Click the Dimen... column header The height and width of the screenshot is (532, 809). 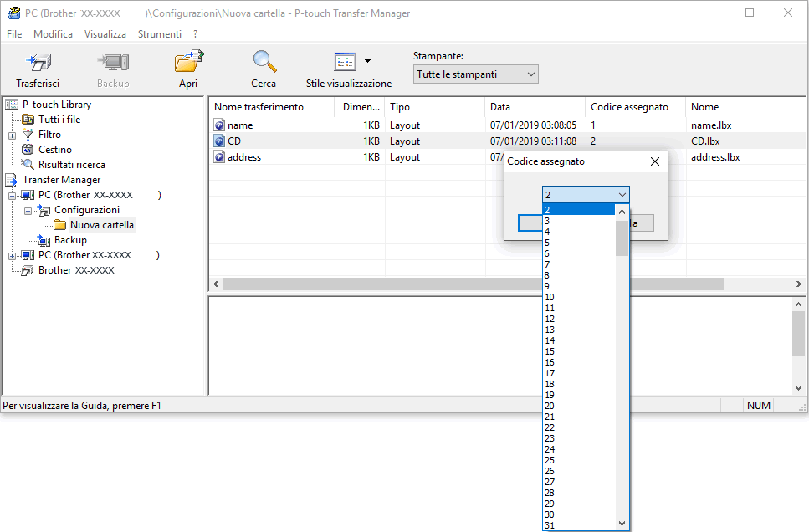click(x=360, y=107)
